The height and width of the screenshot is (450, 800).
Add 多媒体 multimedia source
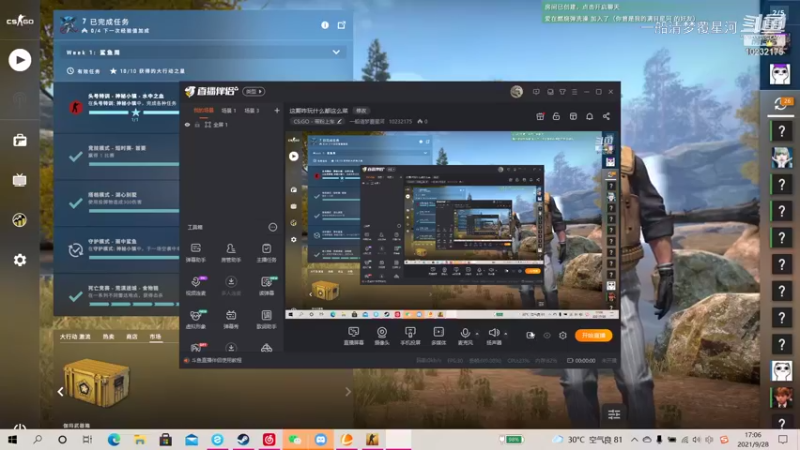pyautogui.click(x=438, y=336)
